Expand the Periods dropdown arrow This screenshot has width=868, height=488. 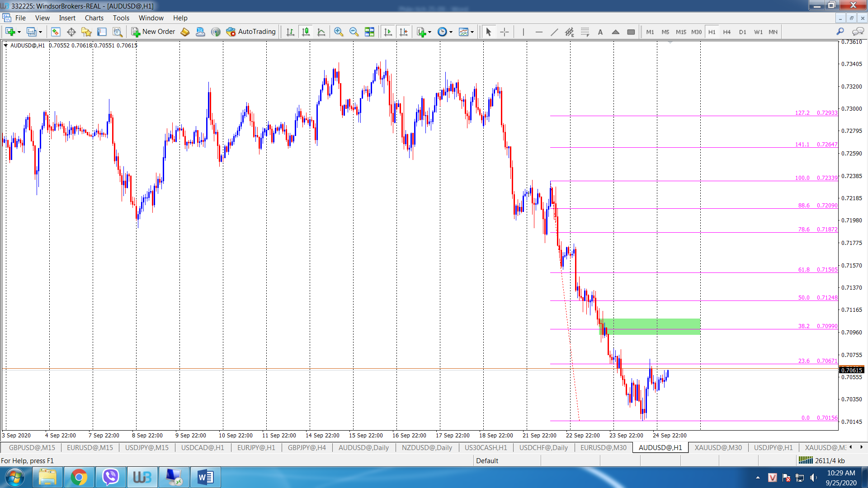(x=451, y=32)
